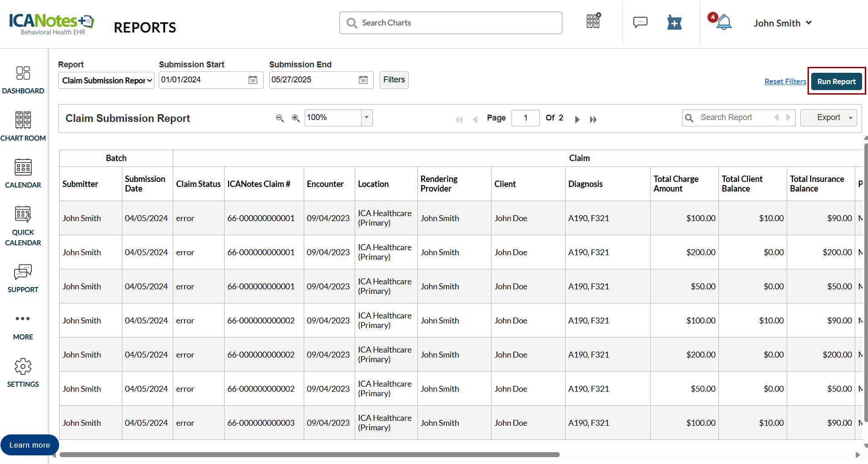Open the Quick Calendar sidebar icon
The width and height of the screenshot is (868, 464).
coord(23,214)
